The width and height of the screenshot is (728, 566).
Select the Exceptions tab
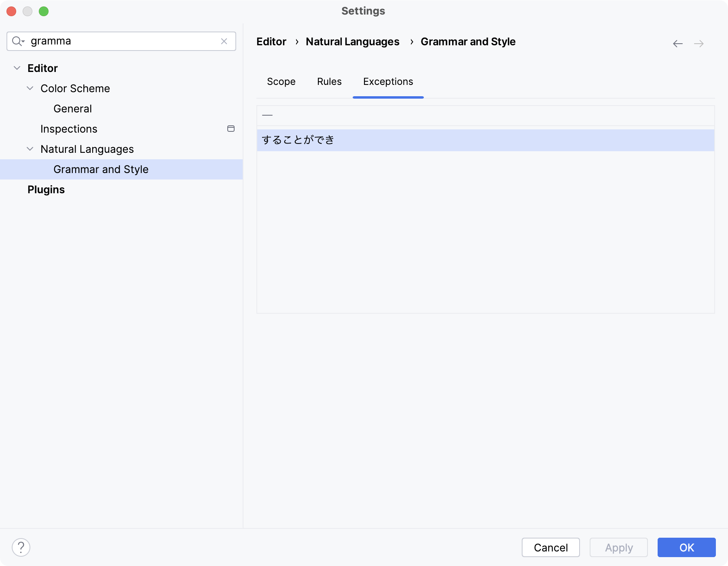tap(388, 82)
